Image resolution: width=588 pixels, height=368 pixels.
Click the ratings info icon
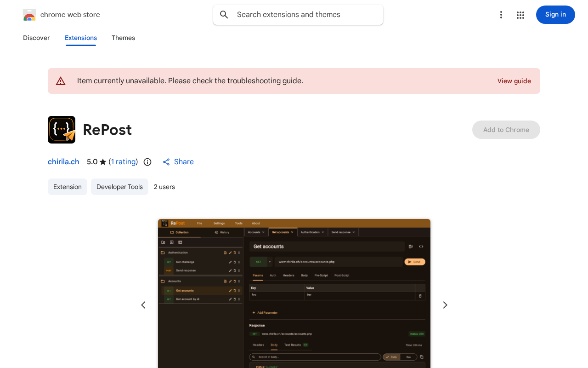pos(147,162)
